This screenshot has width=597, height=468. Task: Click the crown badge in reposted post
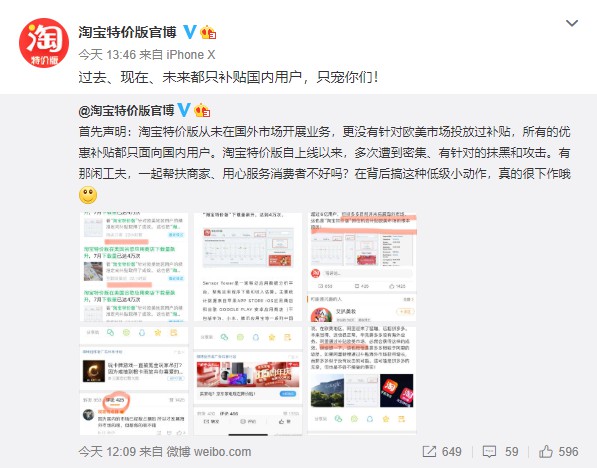202,110
